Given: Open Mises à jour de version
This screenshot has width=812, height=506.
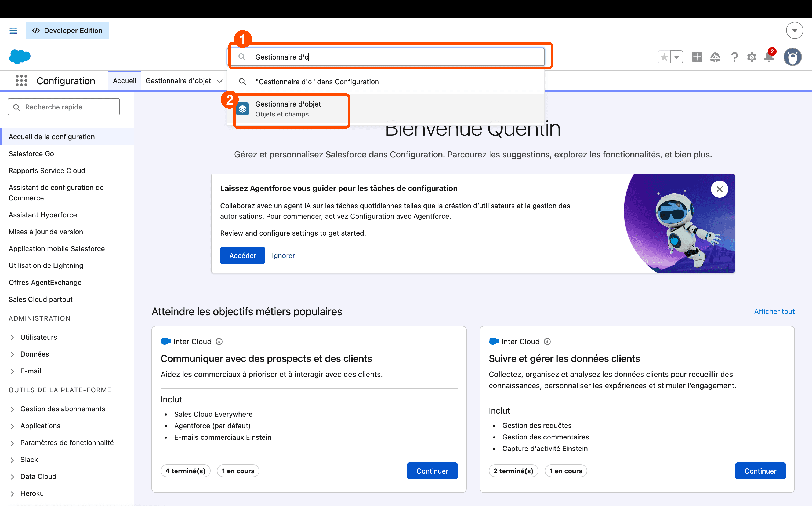Looking at the screenshot, I should (46, 232).
